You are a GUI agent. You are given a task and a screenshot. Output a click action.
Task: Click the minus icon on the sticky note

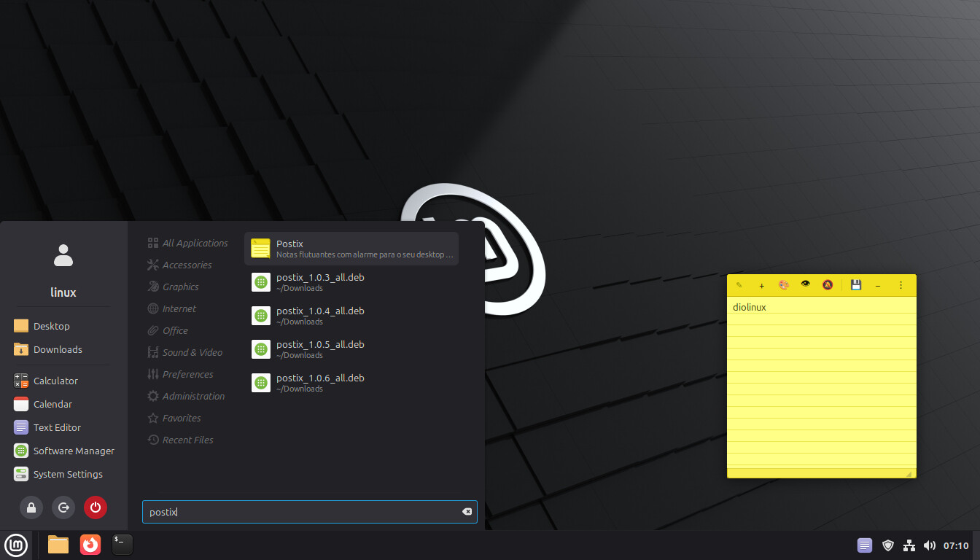pyautogui.click(x=878, y=285)
